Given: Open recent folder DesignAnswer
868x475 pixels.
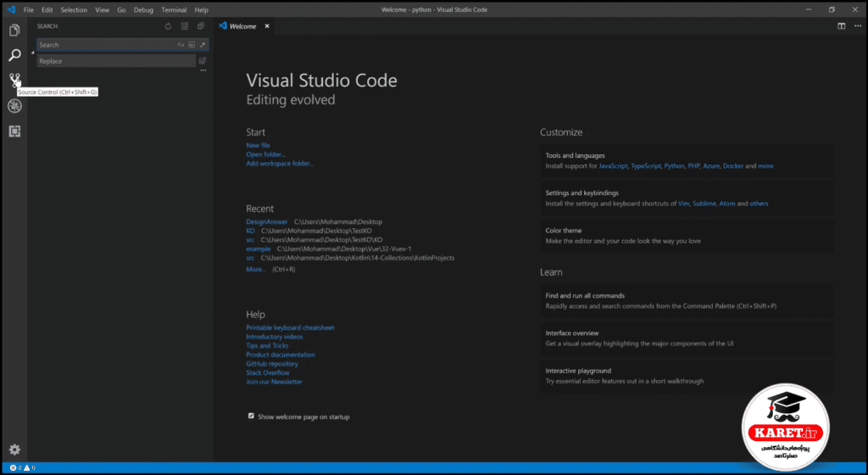Looking at the screenshot, I should click(267, 221).
